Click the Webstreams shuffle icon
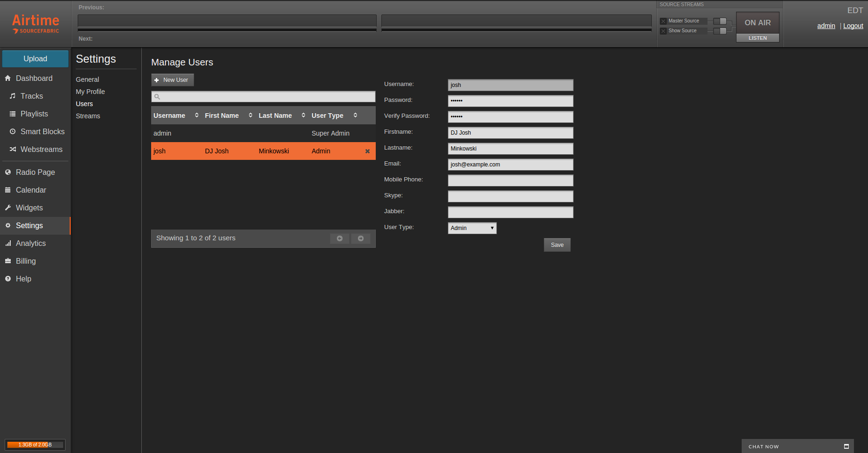 click(13, 150)
